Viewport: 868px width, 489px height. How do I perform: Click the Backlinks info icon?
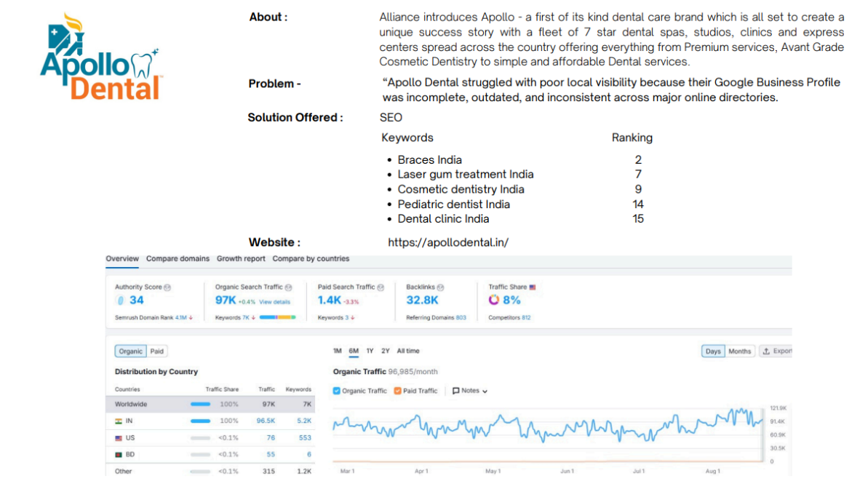coord(441,287)
